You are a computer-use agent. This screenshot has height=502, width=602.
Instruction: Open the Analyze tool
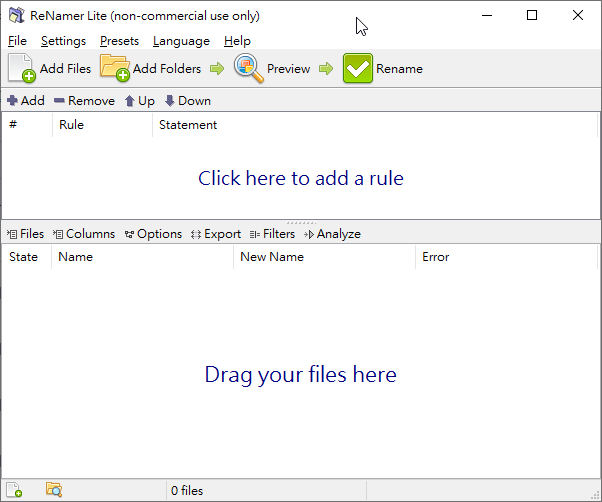pyautogui.click(x=332, y=234)
